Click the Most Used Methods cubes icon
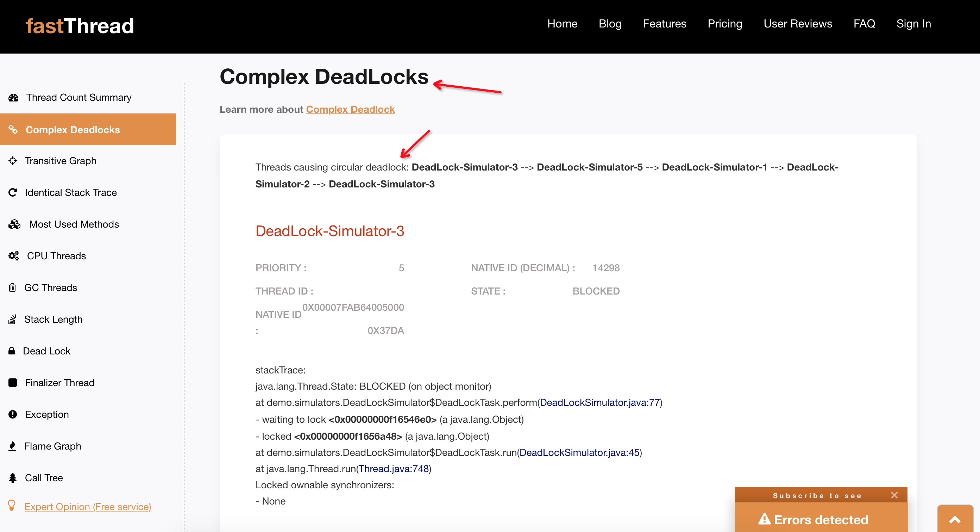 click(x=14, y=224)
